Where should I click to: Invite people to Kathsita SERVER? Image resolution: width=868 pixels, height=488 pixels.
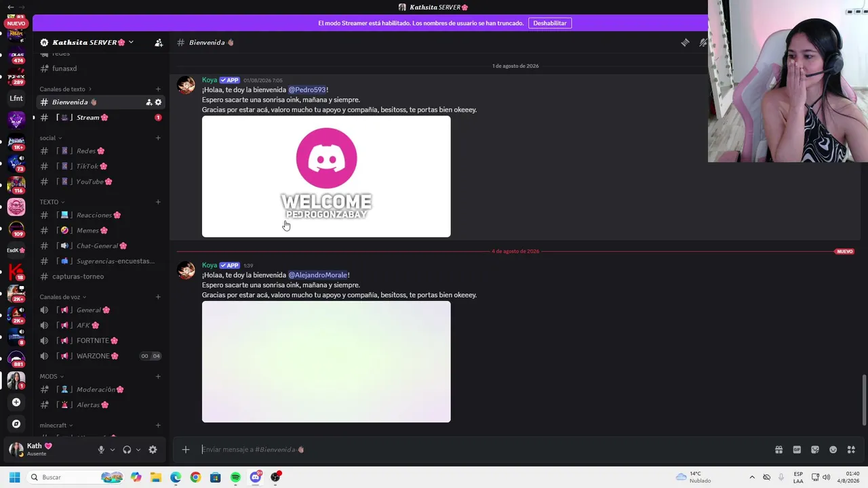click(x=159, y=43)
